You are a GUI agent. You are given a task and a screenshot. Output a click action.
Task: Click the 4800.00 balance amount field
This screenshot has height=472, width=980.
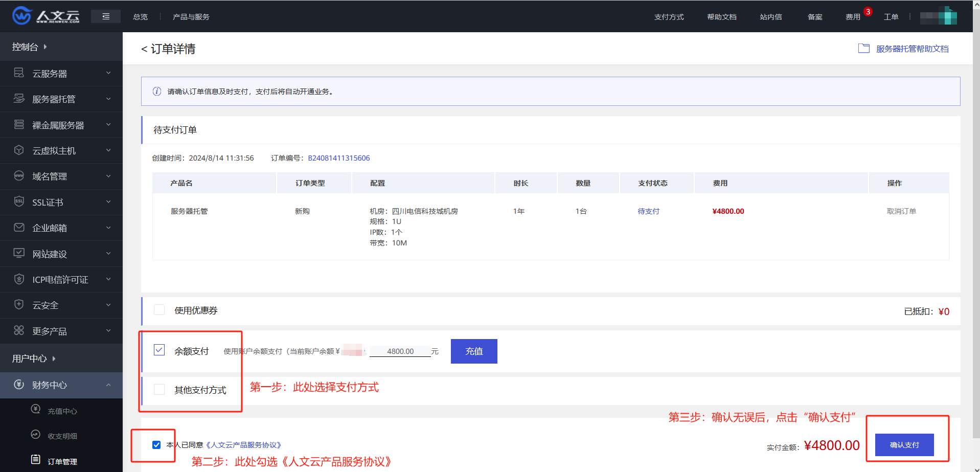pyautogui.click(x=400, y=351)
